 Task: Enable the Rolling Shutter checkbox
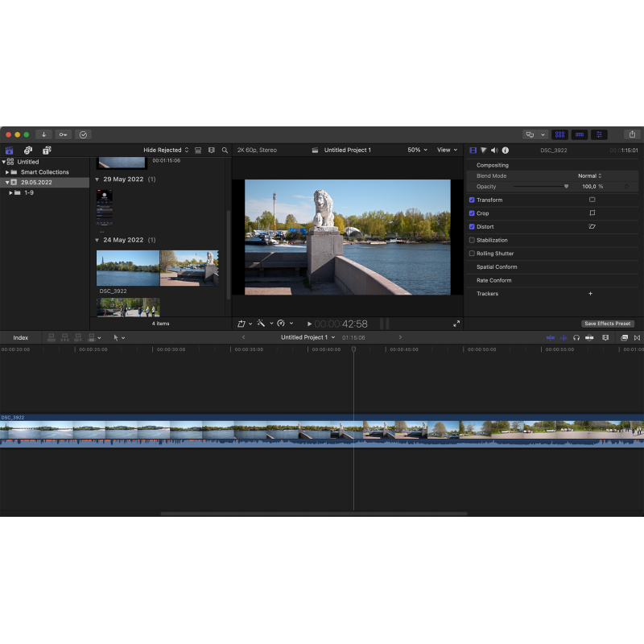point(472,254)
